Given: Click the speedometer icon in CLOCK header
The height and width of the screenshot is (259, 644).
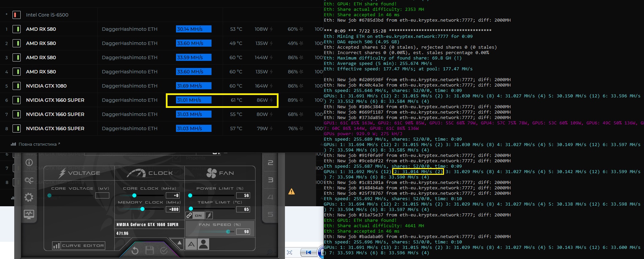Looking at the screenshot, I should (x=136, y=173).
